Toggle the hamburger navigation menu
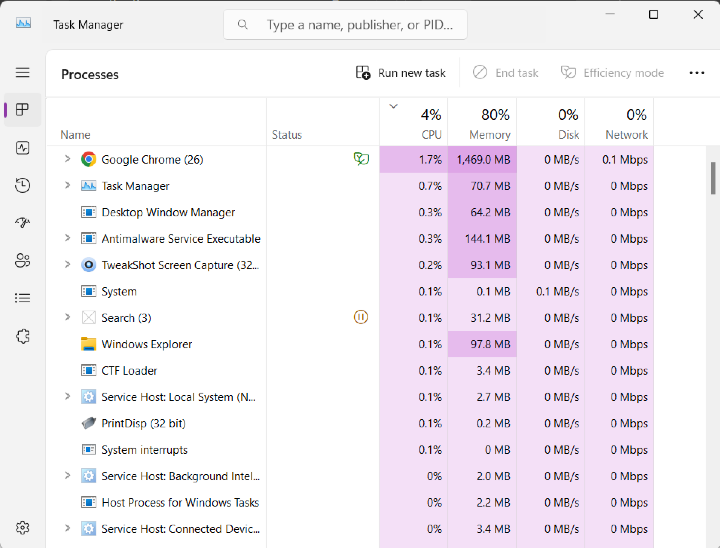720x548 pixels. click(x=22, y=73)
